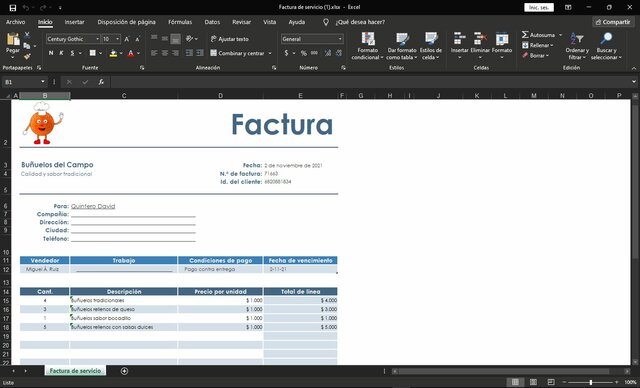Screen dimensions: 640x388
Task: Switch to the Disposición de página tab
Action: pyautogui.click(x=126, y=22)
